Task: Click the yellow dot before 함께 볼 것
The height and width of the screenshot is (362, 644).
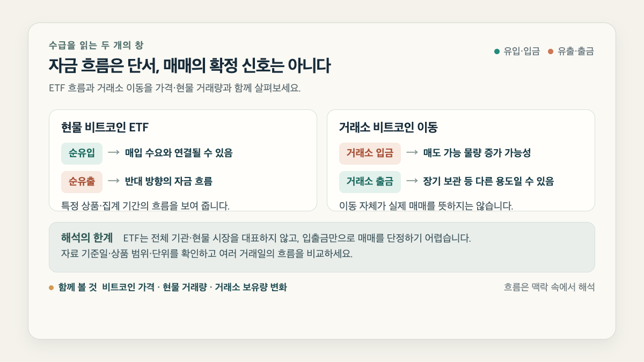Action: point(52,287)
